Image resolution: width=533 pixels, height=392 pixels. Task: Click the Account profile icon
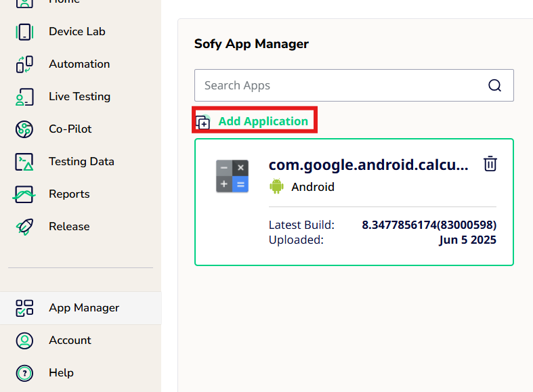pos(24,341)
